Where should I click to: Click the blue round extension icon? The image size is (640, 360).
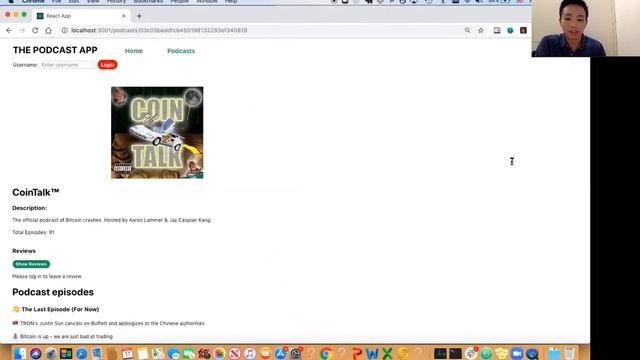tap(510, 30)
